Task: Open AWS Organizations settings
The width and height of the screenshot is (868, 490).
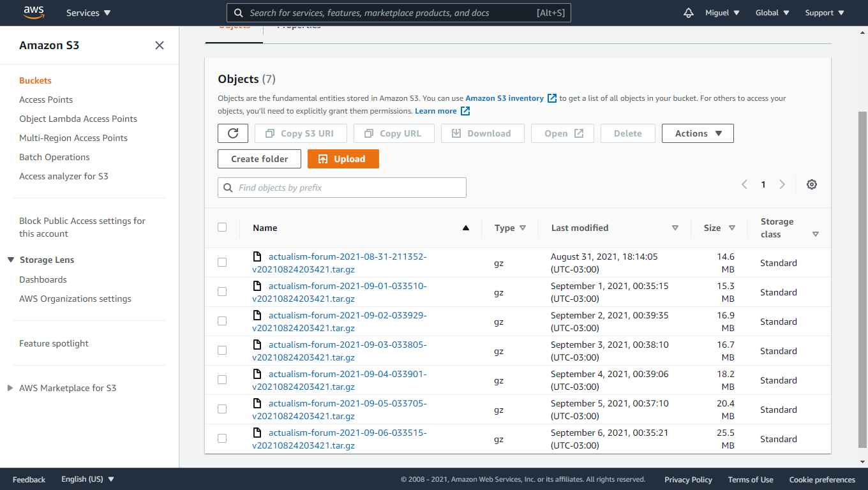Action: pos(75,299)
